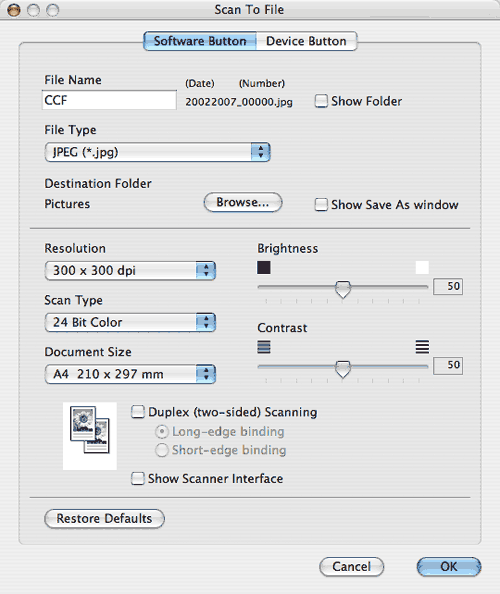Open the File Type JPEG dropdown

[x=158, y=152]
